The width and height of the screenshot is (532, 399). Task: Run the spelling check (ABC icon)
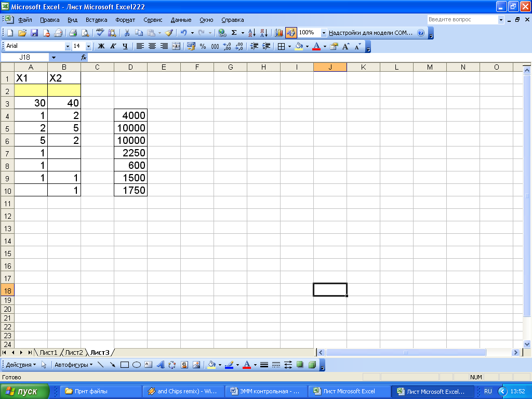tap(100, 32)
